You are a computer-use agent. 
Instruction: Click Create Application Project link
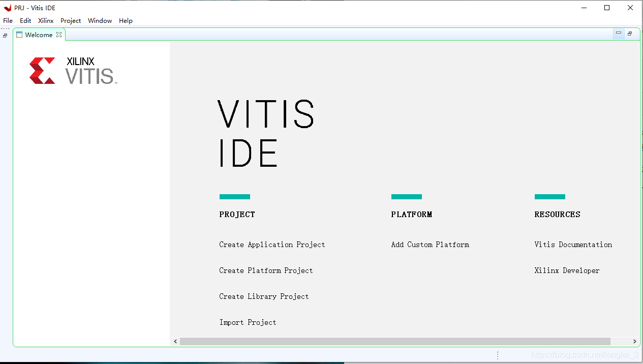(x=272, y=245)
